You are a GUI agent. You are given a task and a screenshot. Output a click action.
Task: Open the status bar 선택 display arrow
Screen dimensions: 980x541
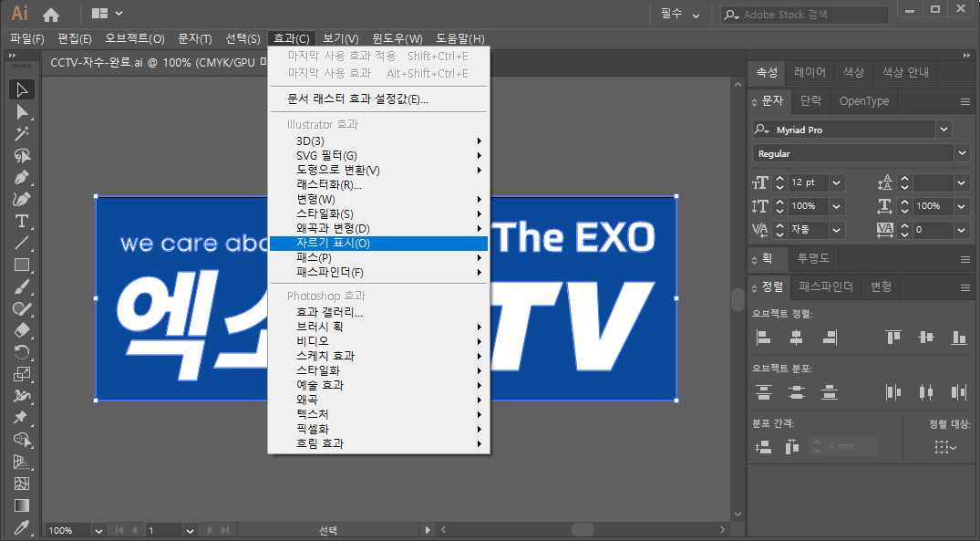pyautogui.click(x=428, y=530)
